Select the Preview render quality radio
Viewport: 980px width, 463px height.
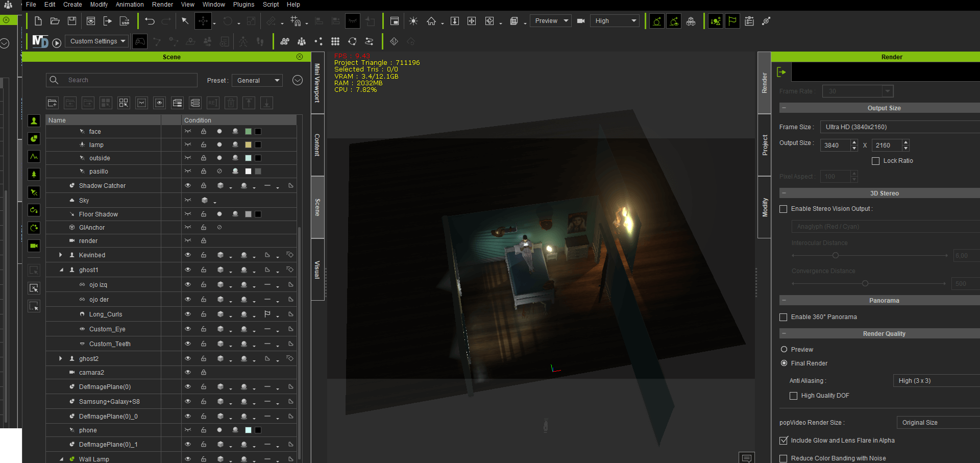[784, 350]
